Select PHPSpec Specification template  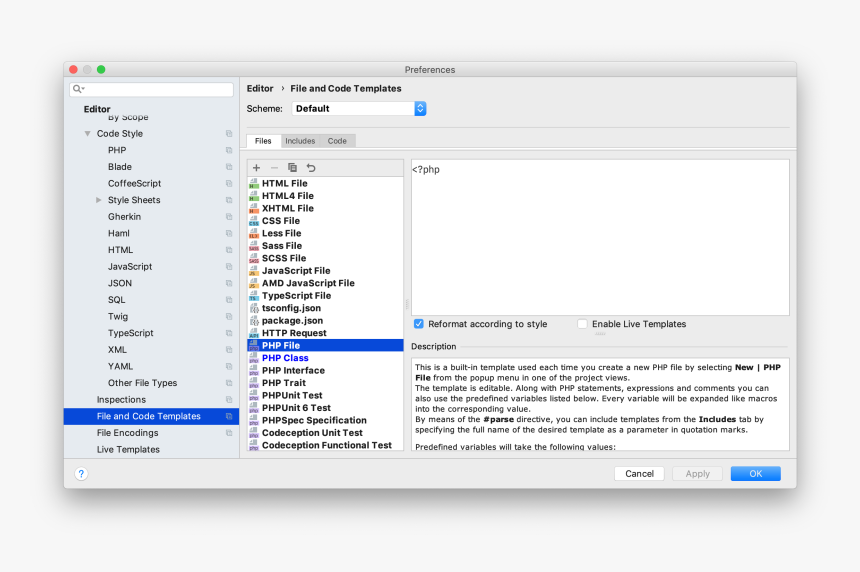tap(325, 421)
